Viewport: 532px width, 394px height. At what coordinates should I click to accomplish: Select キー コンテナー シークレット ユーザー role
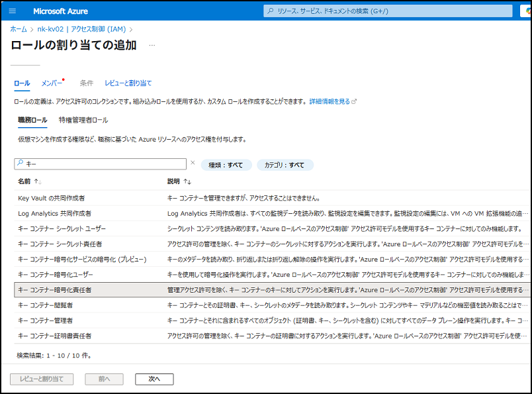(x=272, y=228)
